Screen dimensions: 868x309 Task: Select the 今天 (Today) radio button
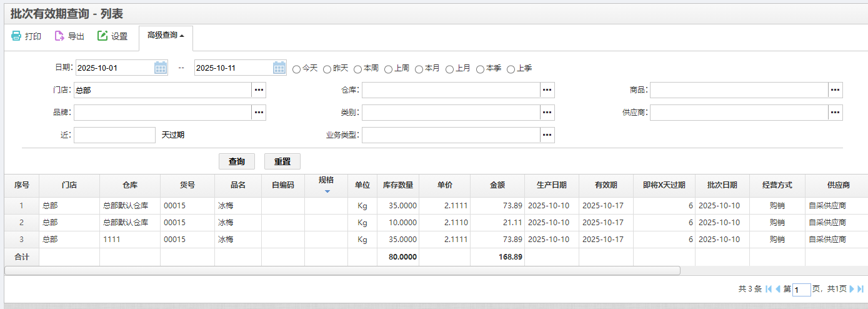click(x=297, y=69)
